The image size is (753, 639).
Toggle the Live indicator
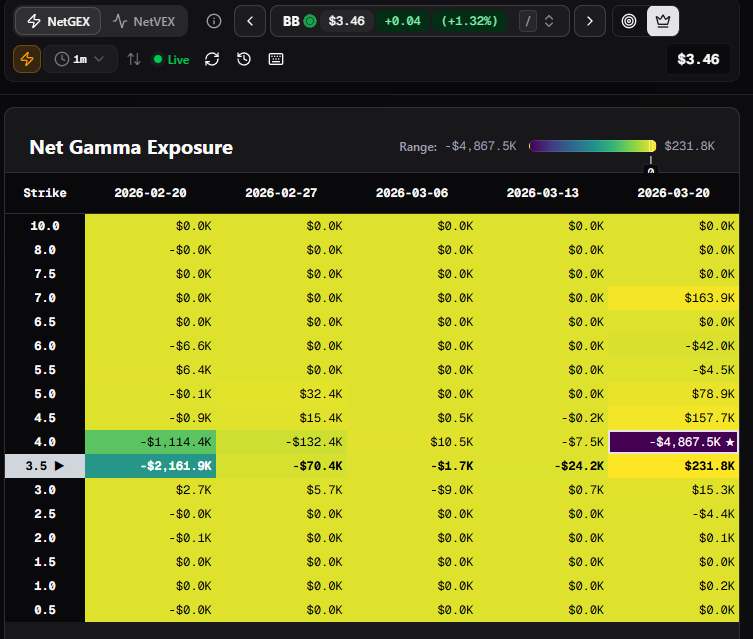[x=171, y=60]
